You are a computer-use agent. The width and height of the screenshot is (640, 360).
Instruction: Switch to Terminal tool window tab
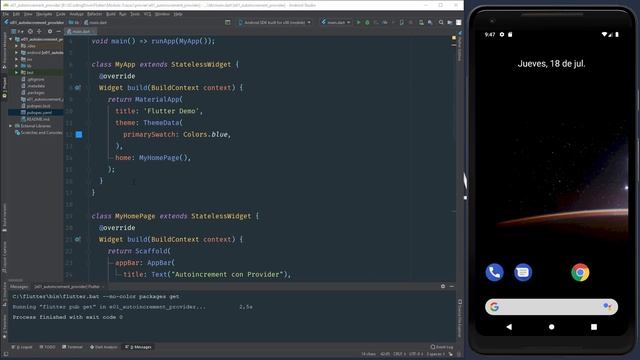point(72,347)
